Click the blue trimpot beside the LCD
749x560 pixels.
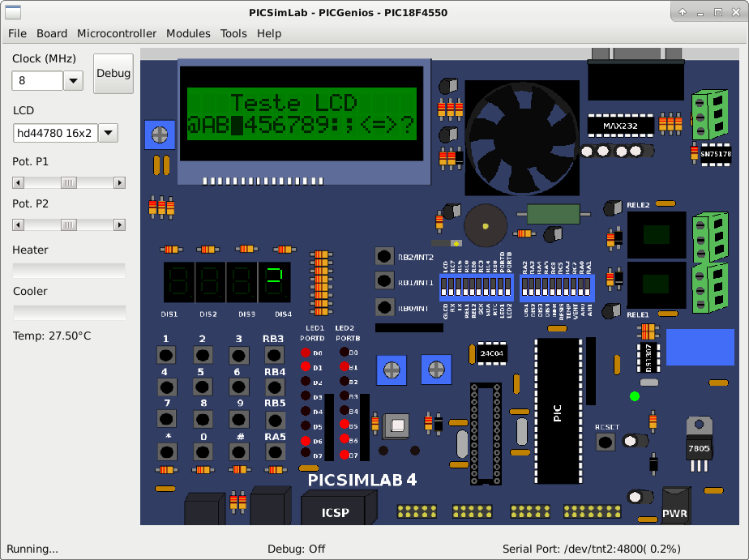coord(160,135)
